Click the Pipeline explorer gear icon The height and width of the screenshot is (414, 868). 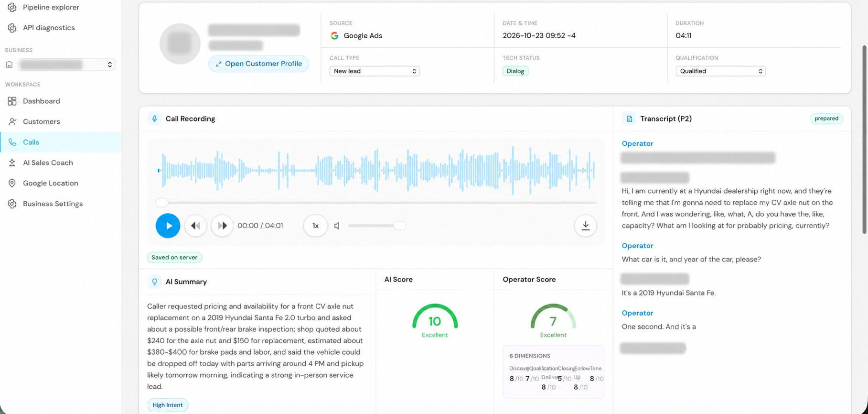point(12,7)
